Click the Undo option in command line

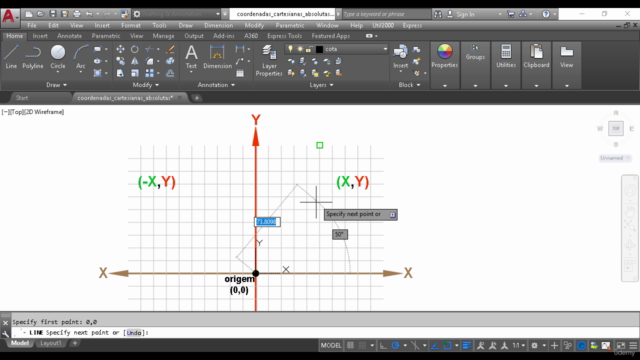(x=134, y=333)
